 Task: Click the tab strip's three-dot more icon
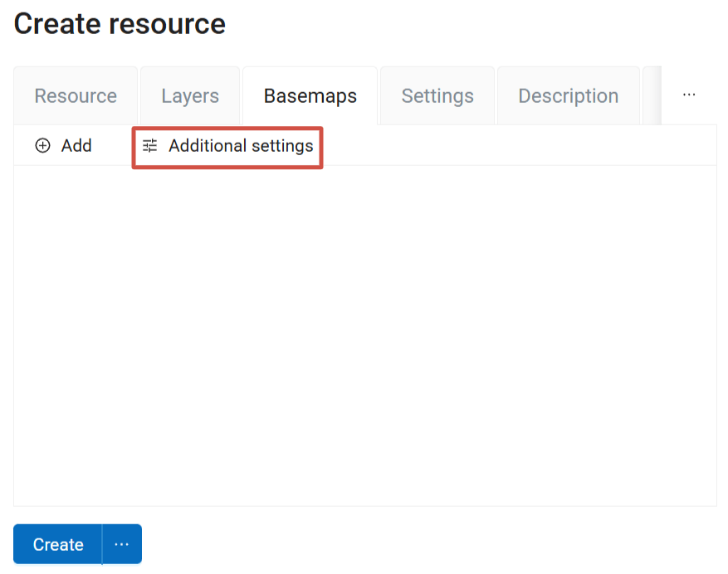coord(689,95)
